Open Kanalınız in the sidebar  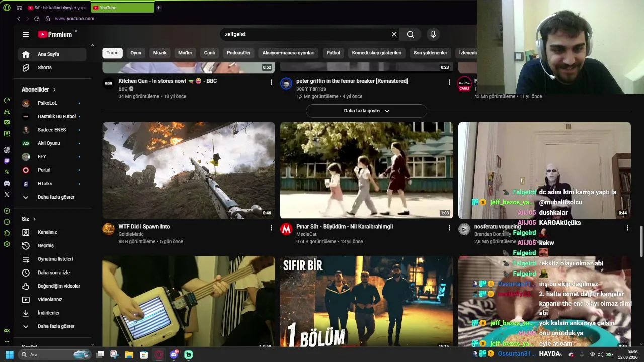point(52,232)
